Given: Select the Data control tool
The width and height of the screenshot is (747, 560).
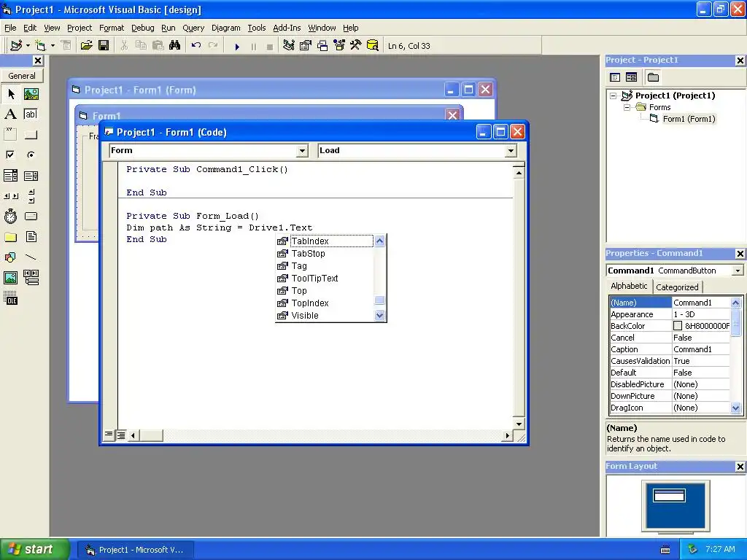Looking at the screenshot, I should pos(31,277).
